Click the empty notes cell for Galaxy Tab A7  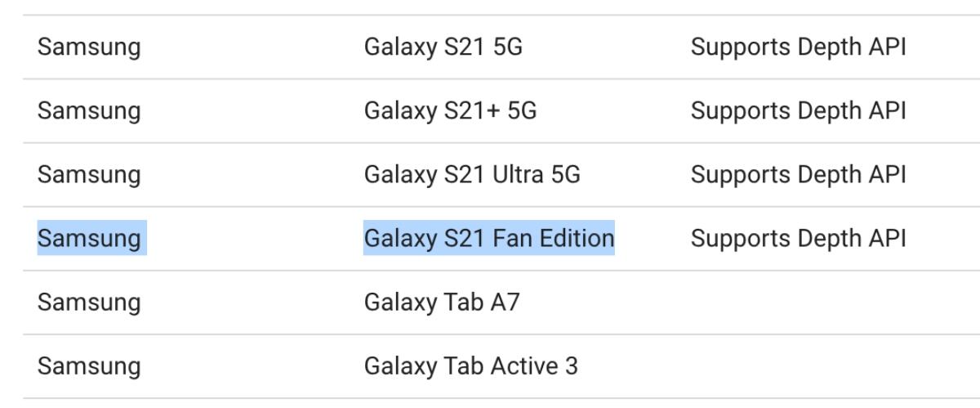[798, 303]
